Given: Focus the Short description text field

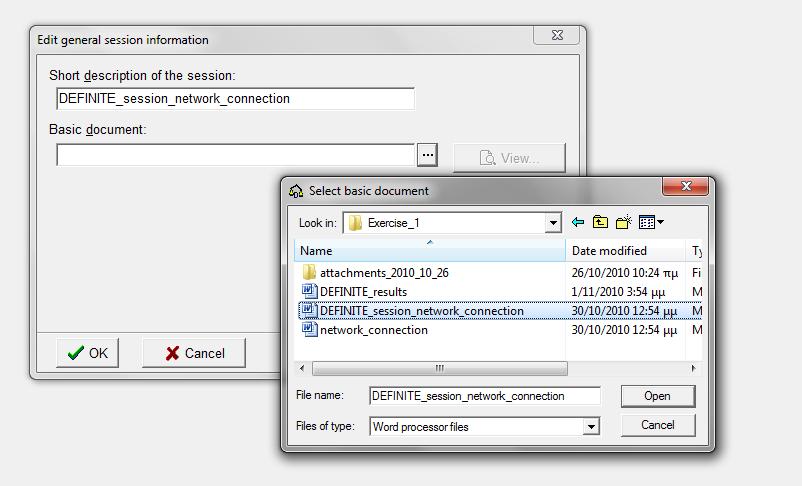Looking at the screenshot, I should 235,99.
